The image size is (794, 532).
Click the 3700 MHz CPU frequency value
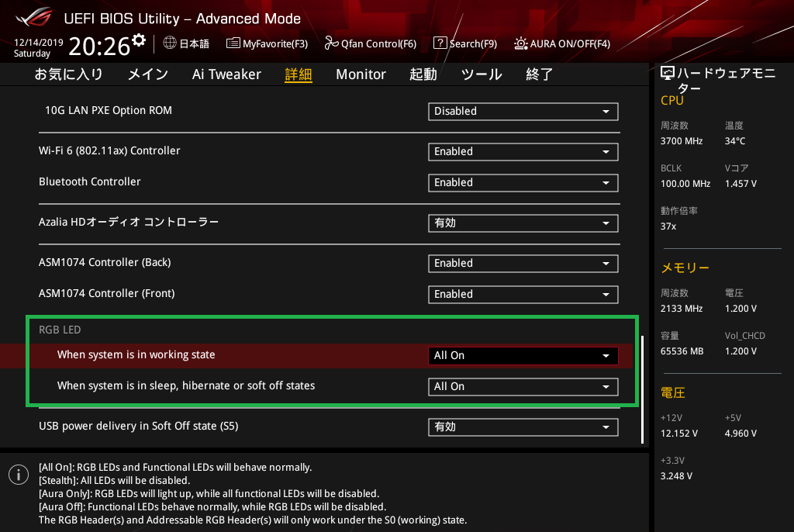coord(682,141)
